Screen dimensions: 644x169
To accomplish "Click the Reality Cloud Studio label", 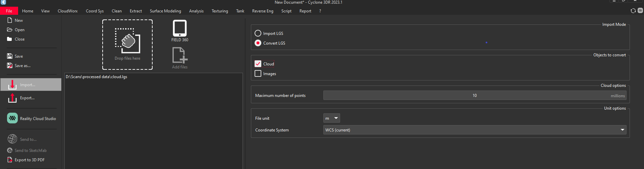I will 38,118.
